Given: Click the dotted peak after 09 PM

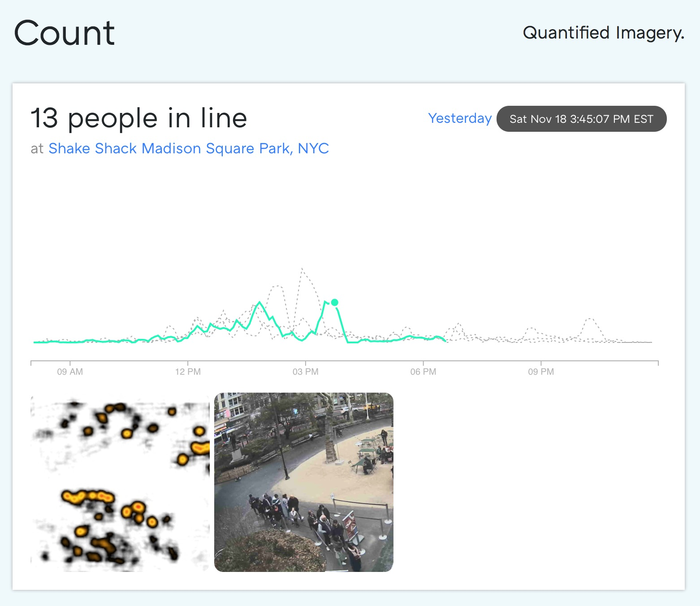Looking at the screenshot, I should (x=590, y=319).
